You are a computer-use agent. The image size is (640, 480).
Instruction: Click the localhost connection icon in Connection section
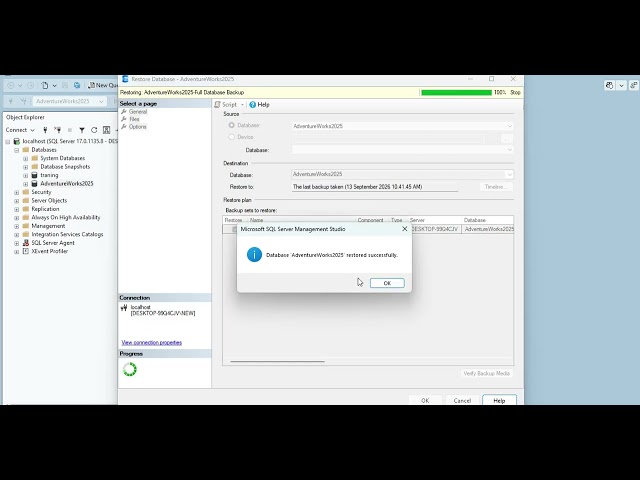tap(124, 308)
